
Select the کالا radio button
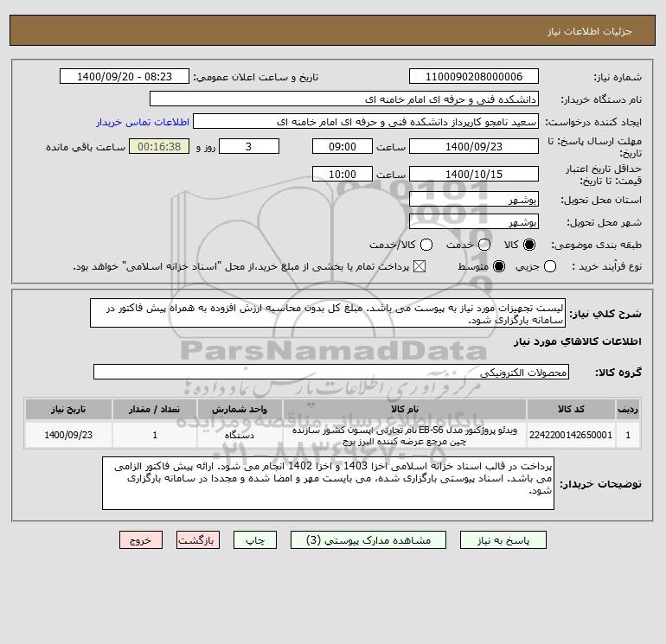point(529,245)
